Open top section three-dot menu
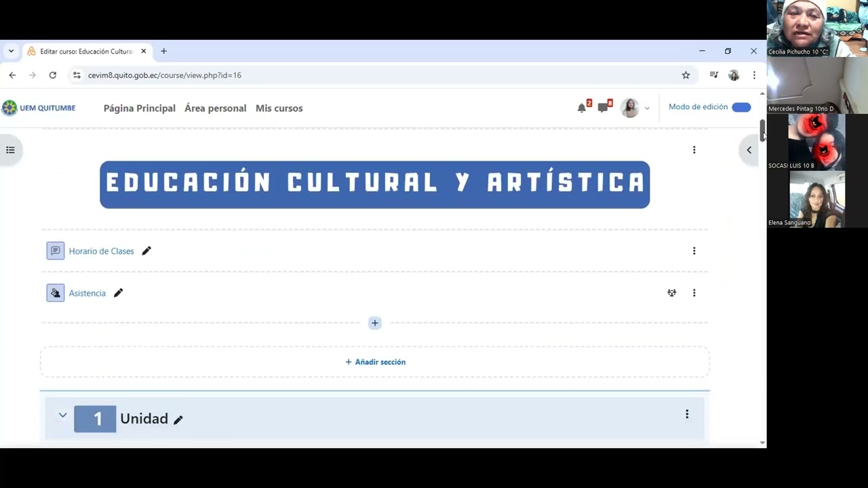 [694, 150]
